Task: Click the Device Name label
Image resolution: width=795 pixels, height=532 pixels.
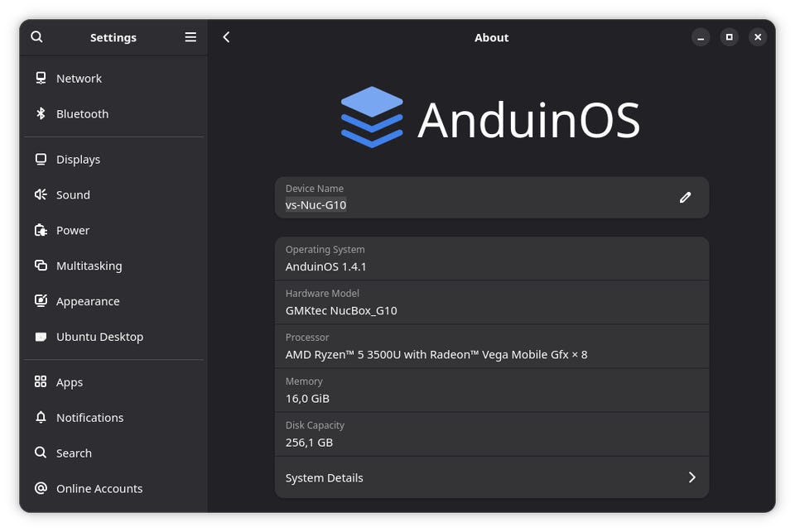Action: tap(315, 189)
